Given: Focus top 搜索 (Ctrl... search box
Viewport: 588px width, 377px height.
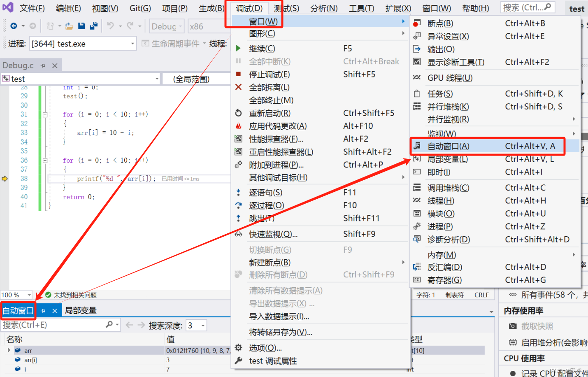Looking at the screenshot, I should coord(528,7).
